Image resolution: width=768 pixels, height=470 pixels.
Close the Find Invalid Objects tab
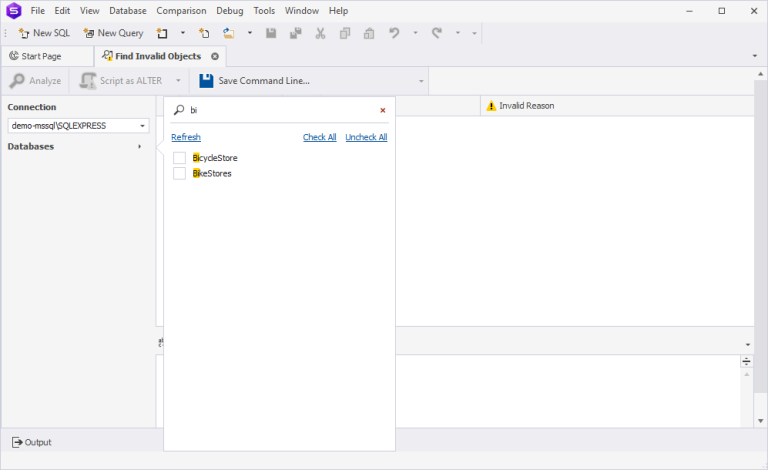pyautogui.click(x=214, y=56)
